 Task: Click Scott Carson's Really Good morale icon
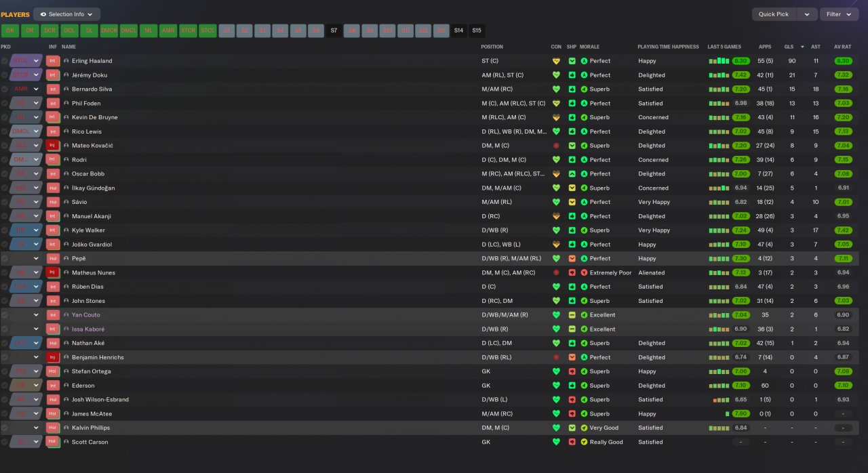[584, 442]
